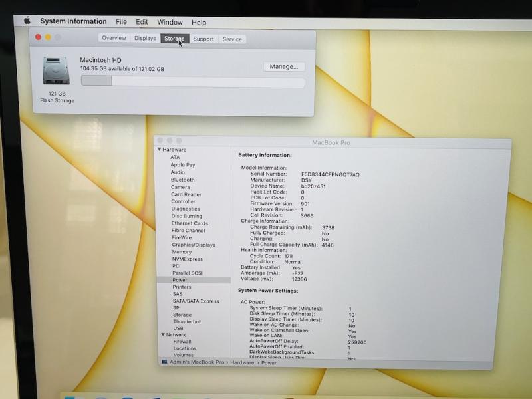The image size is (532, 399).
Task: Click the Device Name value bq20z451
Action: (x=313, y=186)
